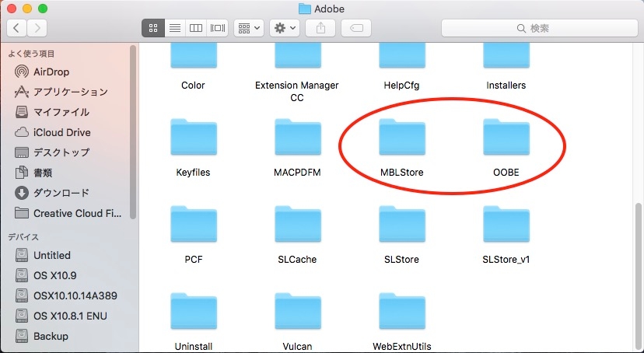Select the SLCache folder
Screen dimensions: 644x353
pos(297,225)
